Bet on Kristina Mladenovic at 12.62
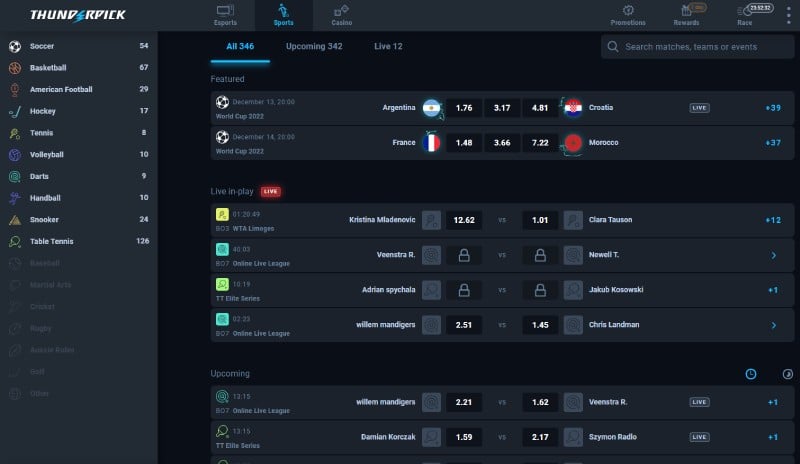 (x=464, y=220)
